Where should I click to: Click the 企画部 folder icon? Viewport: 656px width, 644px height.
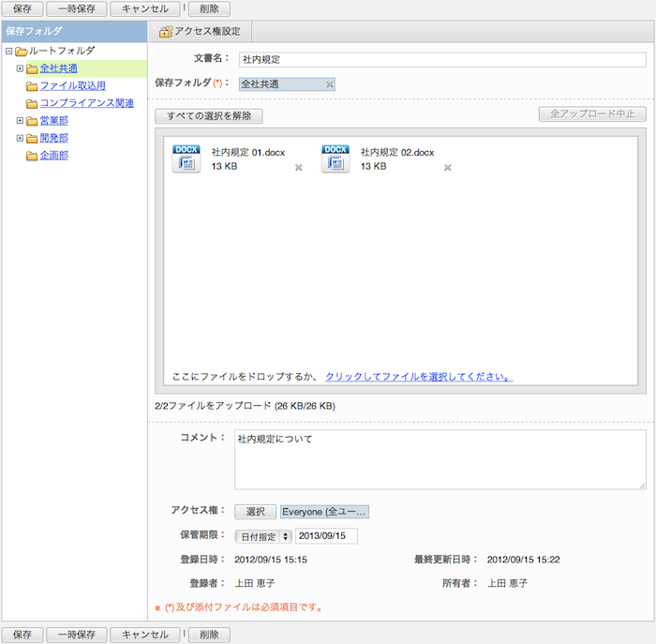[x=32, y=156]
